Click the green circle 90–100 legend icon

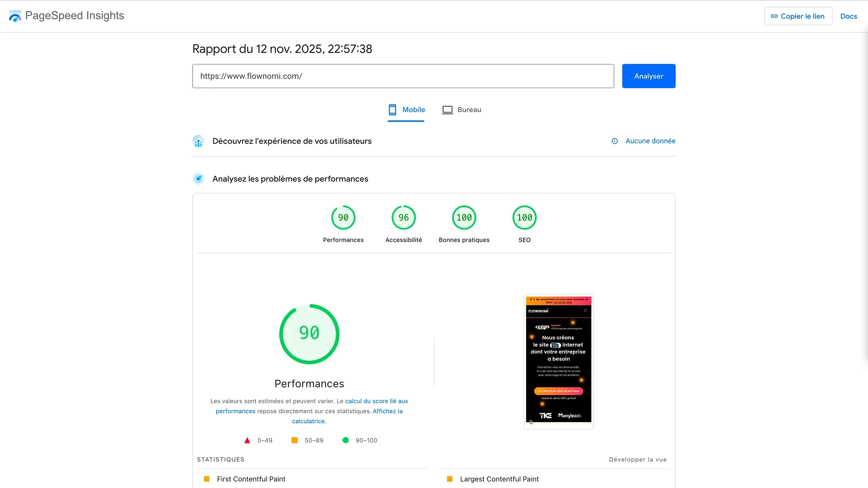pyautogui.click(x=346, y=440)
